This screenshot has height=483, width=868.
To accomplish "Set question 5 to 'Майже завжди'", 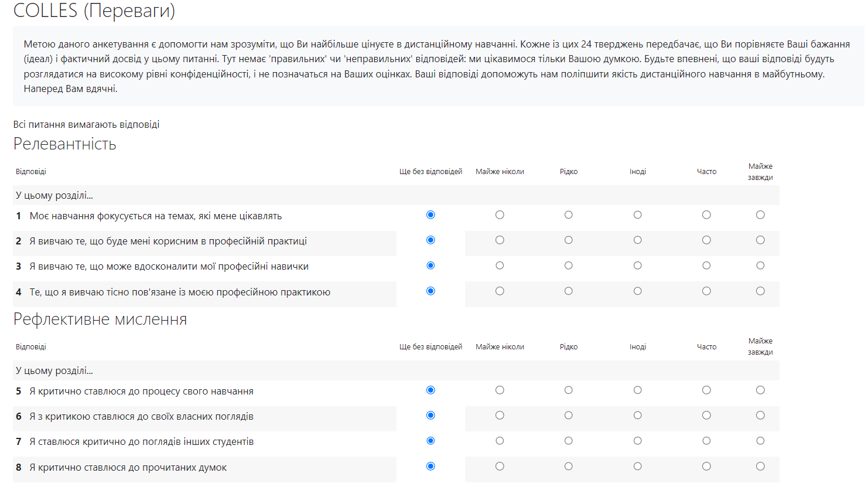I will click(760, 390).
